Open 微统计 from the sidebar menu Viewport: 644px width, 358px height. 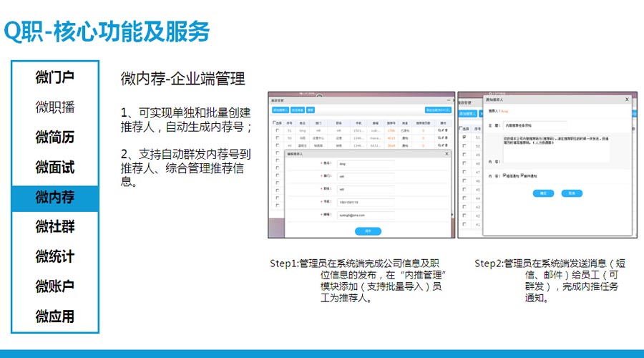tap(55, 256)
